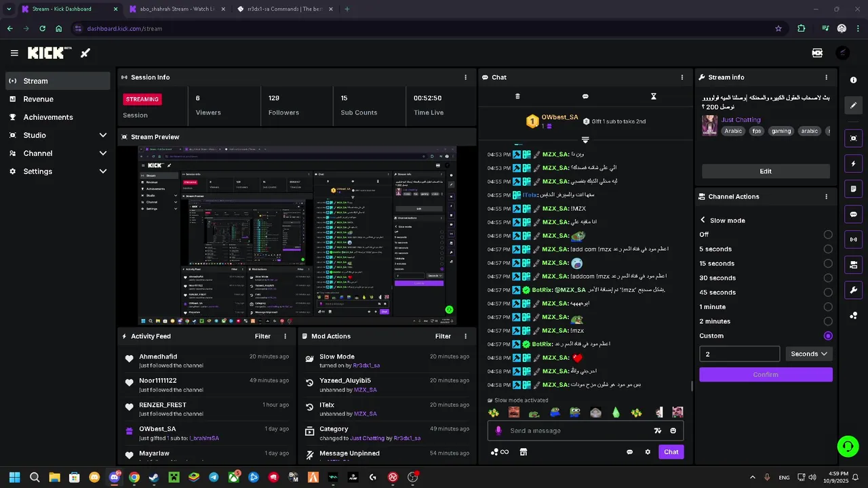Expand the Settings sidebar section
The width and height of the screenshot is (868, 488).
point(58,171)
